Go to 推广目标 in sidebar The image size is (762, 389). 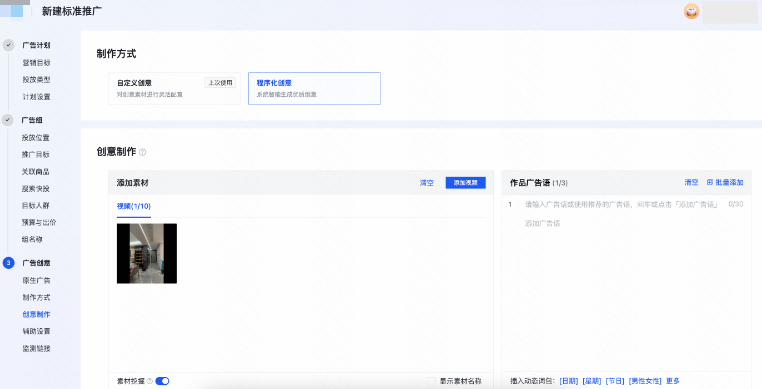click(35, 155)
